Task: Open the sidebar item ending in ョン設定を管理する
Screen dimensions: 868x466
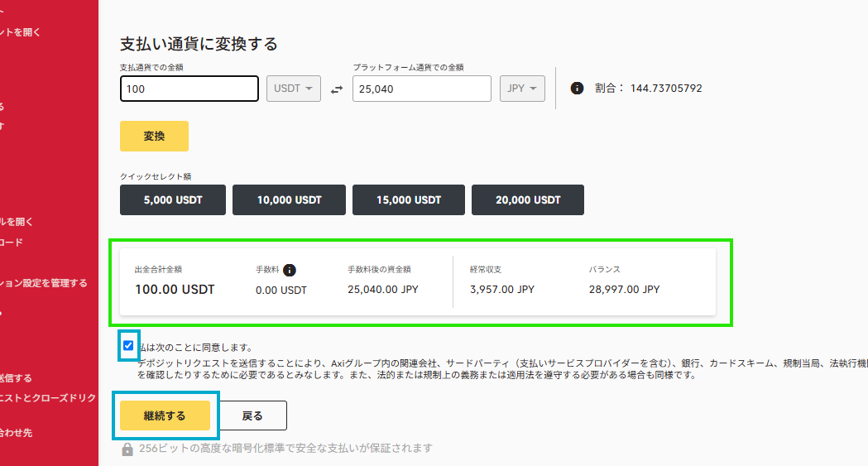Action: tap(44, 283)
